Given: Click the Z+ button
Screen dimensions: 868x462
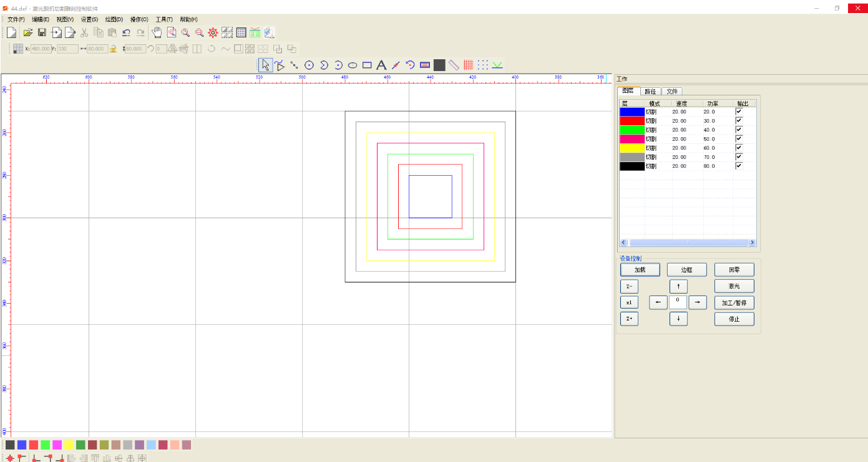Looking at the screenshot, I should (x=629, y=319).
